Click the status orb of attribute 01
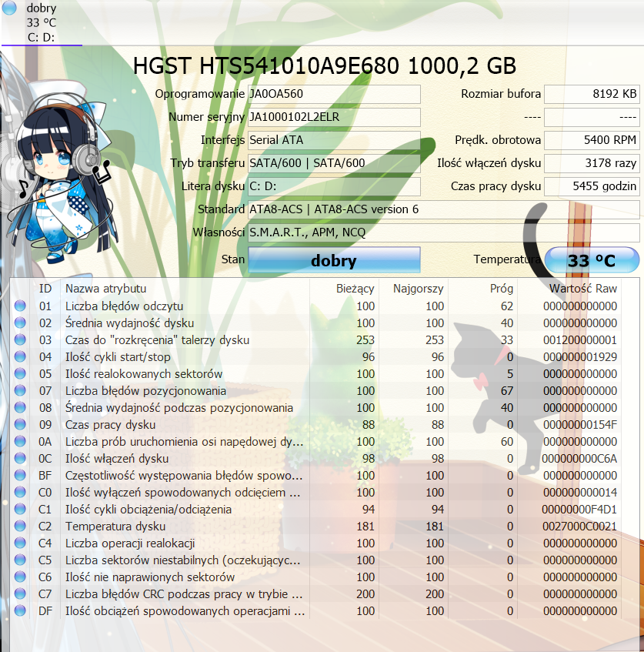 coord(20,306)
